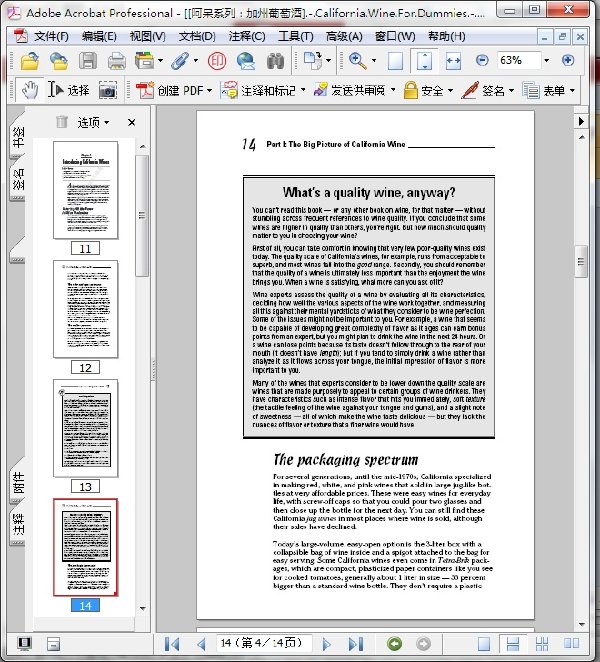Zoom out with the minus button
This screenshot has width=600, height=662.
coord(482,60)
